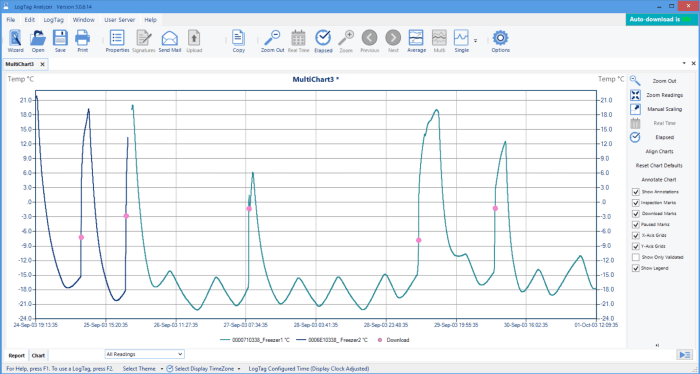Image resolution: width=700 pixels, height=374 pixels.
Task: Open the tab list dropdown arrow at top right
Action: click(684, 63)
